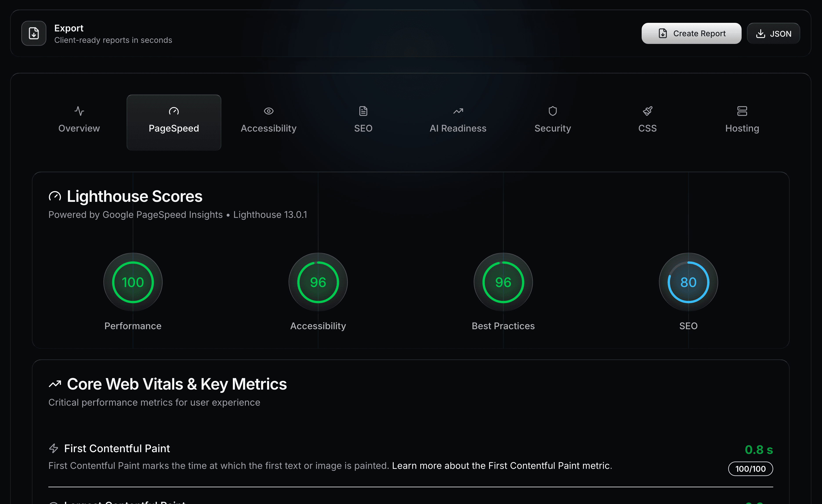The image size is (822, 504).
Task: Click the gauge icon beside Lighthouse Scores
Action: pyautogui.click(x=55, y=196)
